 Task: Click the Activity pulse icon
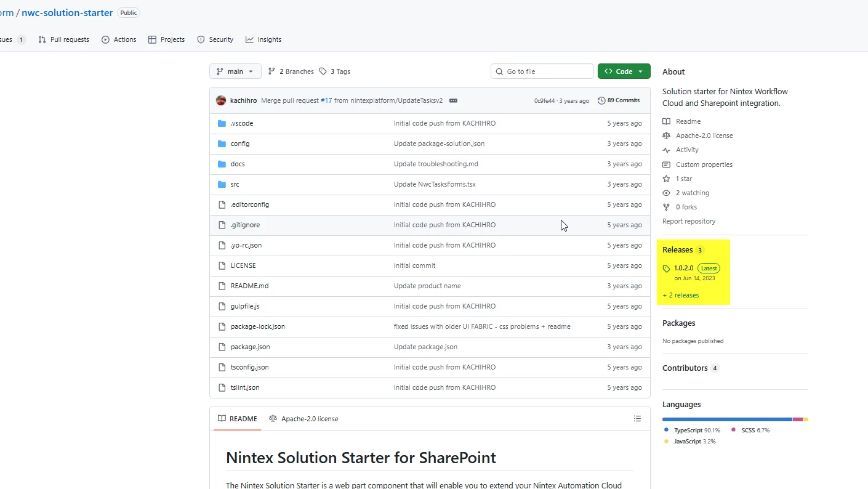[x=666, y=150]
